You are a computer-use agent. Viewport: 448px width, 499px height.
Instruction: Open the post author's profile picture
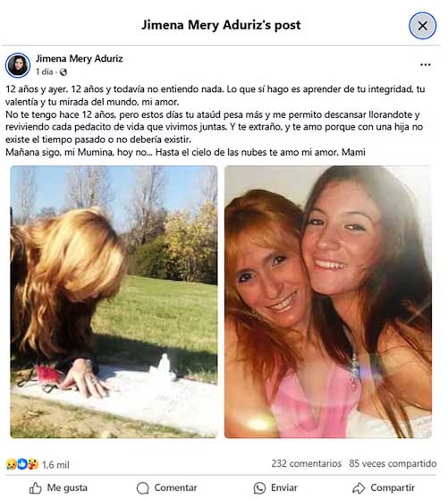click(18, 65)
